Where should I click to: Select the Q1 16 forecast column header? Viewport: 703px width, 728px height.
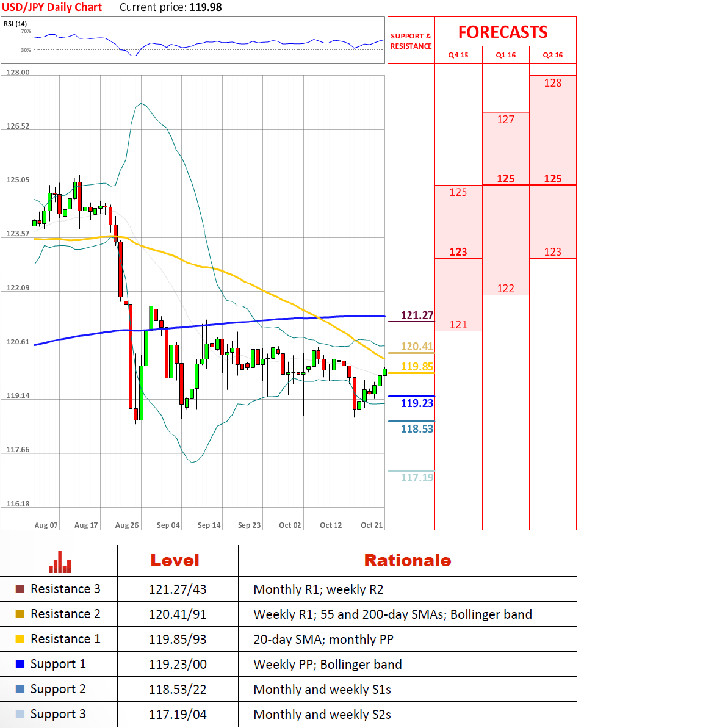coord(506,55)
